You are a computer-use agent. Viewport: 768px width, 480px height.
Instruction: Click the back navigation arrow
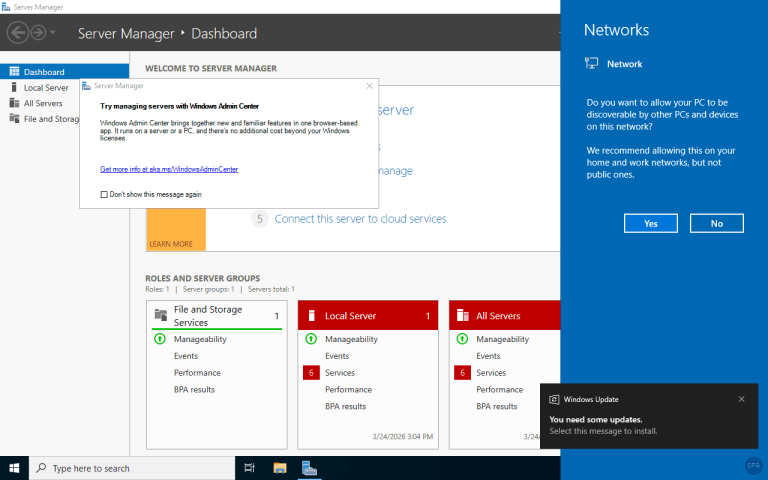18,33
